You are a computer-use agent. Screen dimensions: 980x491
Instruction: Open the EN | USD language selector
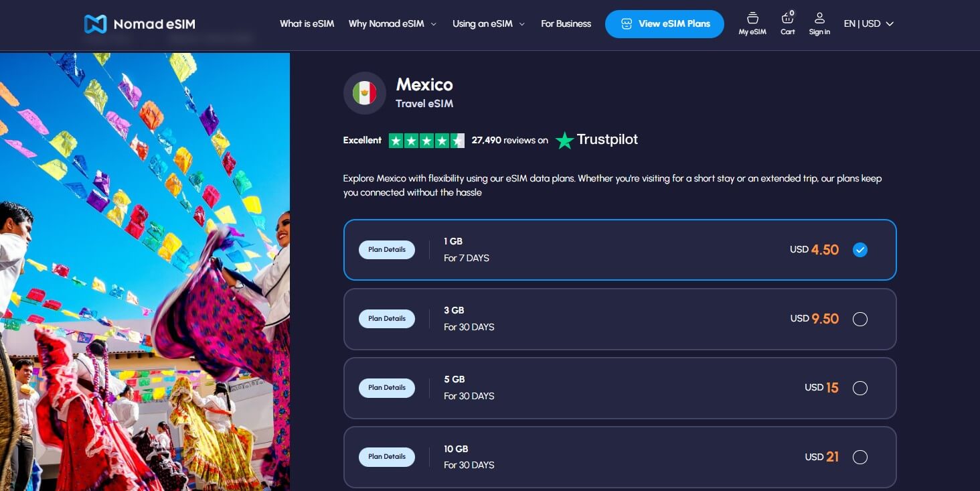pyautogui.click(x=868, y=23)
